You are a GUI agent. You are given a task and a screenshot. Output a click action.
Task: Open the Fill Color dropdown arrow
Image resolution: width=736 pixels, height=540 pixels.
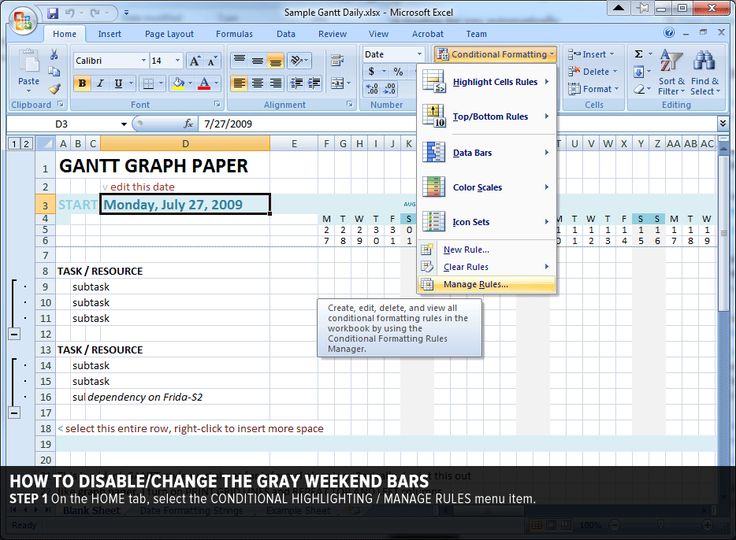pyautogui.click(x=190, y=84)
